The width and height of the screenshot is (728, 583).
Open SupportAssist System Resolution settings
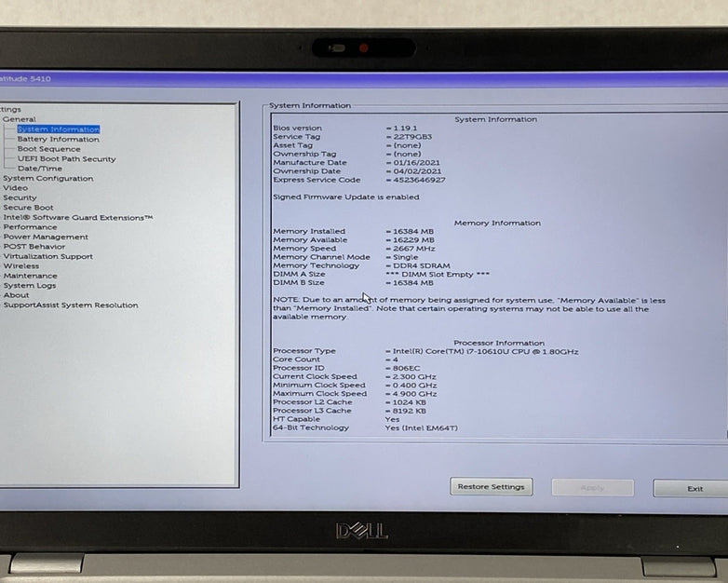pyautogui.click(x=70, y=305)
